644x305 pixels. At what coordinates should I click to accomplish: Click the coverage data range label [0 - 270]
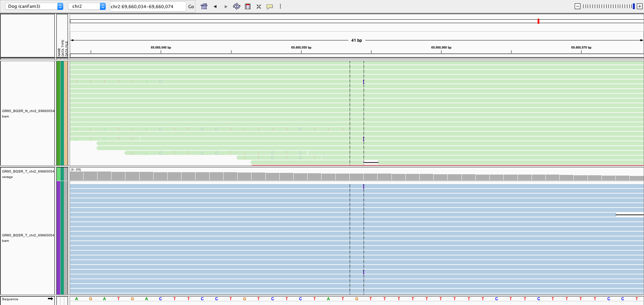tap(76, 169)
